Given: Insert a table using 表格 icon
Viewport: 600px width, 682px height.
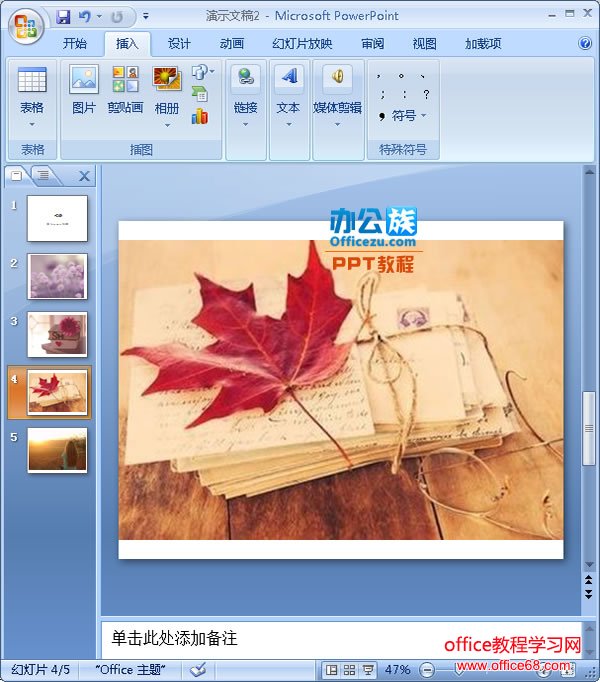Looking at the screenshot, I should pos(32,80).
